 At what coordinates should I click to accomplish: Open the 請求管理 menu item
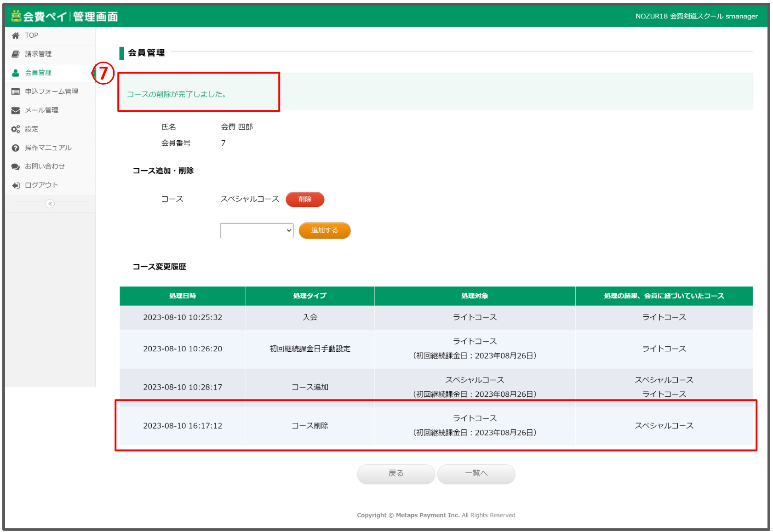38,54
